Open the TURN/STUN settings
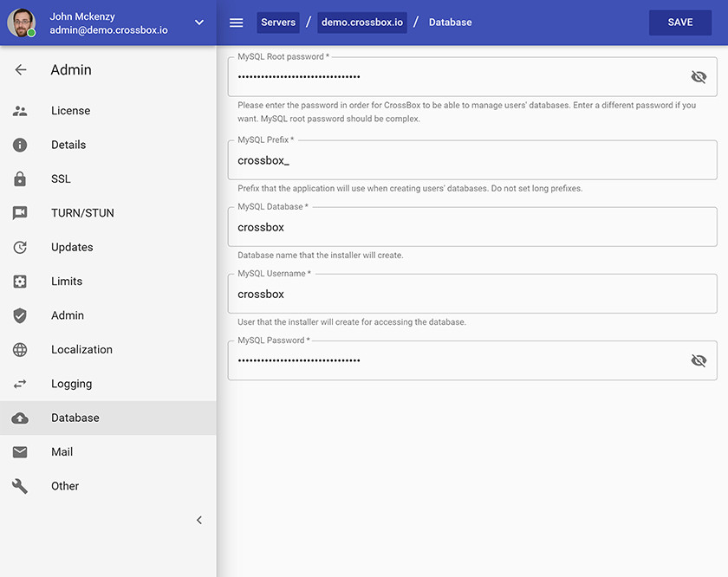 pyautogui.click(x=108, y=213)
